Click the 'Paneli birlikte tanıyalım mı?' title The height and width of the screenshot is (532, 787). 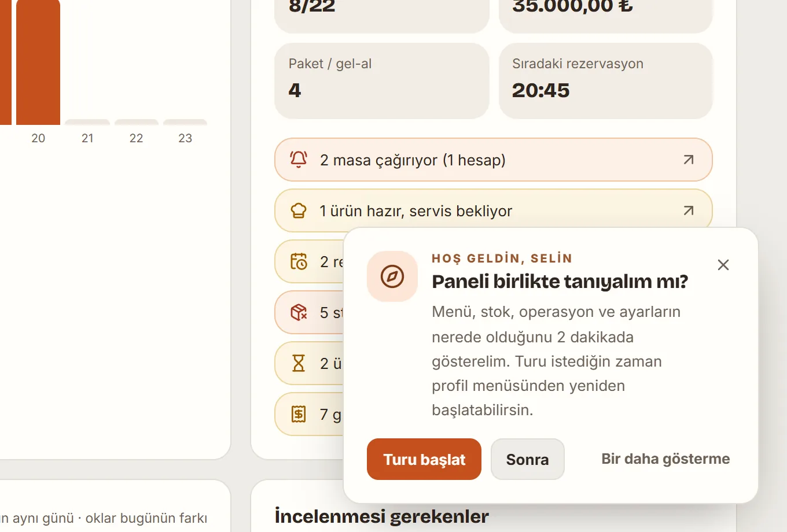click(x=560, y=282)
